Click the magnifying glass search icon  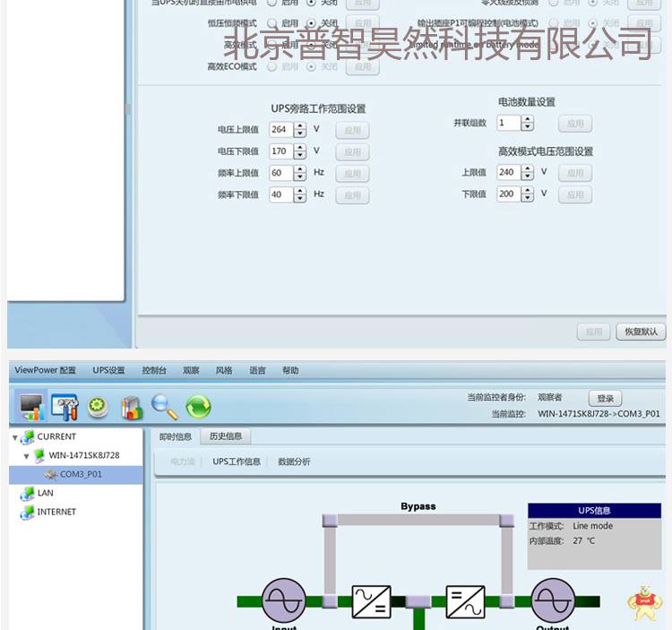pos(165,407)
